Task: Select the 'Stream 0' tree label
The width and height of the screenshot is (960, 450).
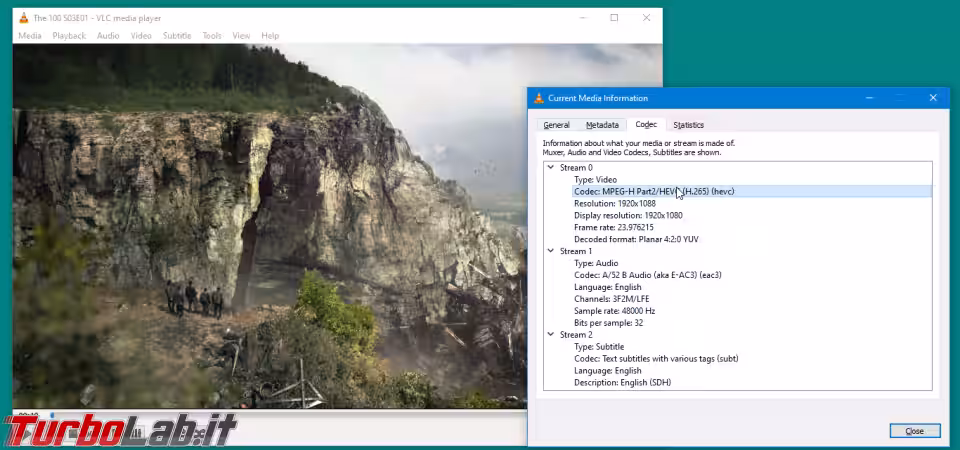Action: click(x=576, y=167)
